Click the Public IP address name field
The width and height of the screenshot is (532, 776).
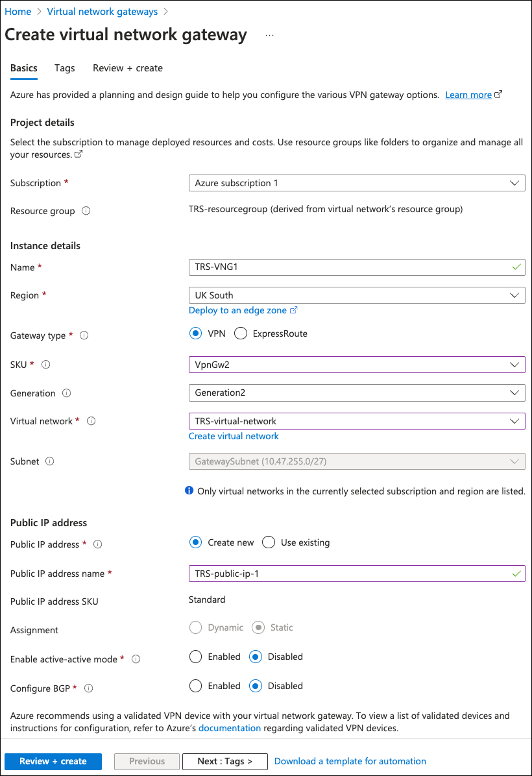[x=350, y=574]
